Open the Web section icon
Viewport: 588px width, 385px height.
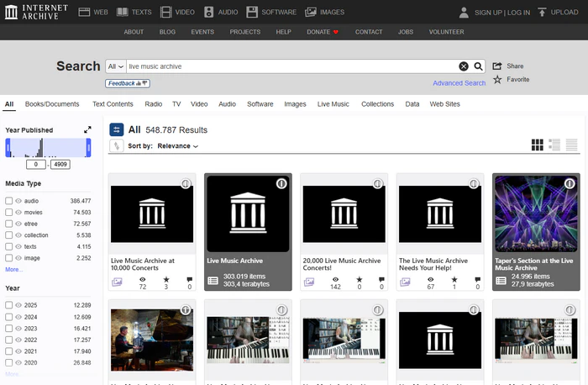84,12
